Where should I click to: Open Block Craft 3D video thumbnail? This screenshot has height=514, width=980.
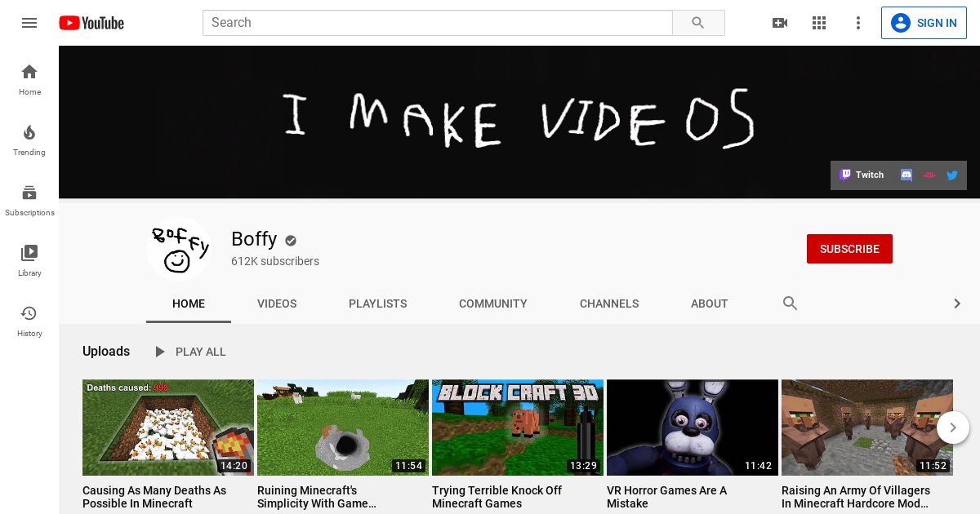[x=518, y=428]
